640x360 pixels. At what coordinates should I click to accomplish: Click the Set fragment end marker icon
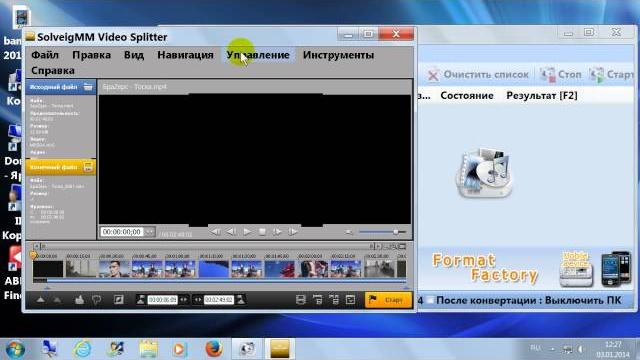coord(241,300)
